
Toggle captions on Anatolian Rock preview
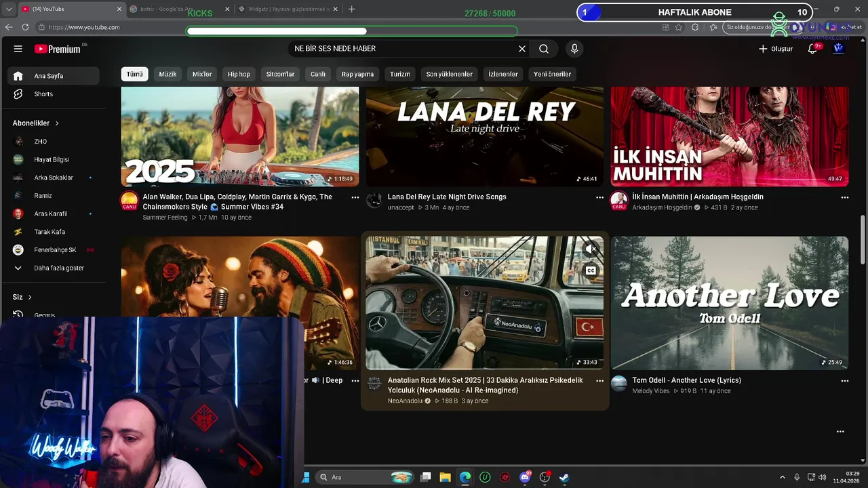pos(591,270)
